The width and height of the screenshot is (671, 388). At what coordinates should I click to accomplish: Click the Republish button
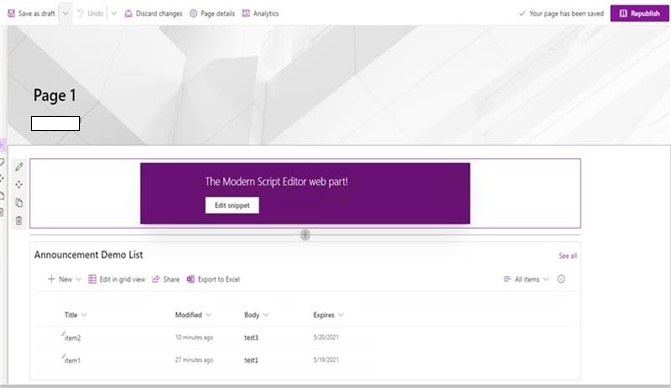639,14
